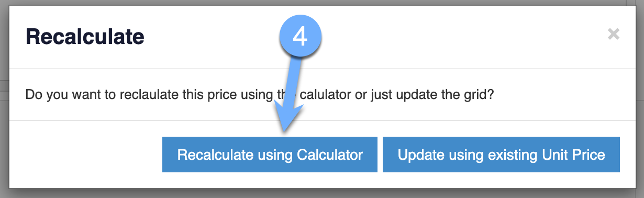
Task: Click the dialog question message text
Action: tap(259, 96)
